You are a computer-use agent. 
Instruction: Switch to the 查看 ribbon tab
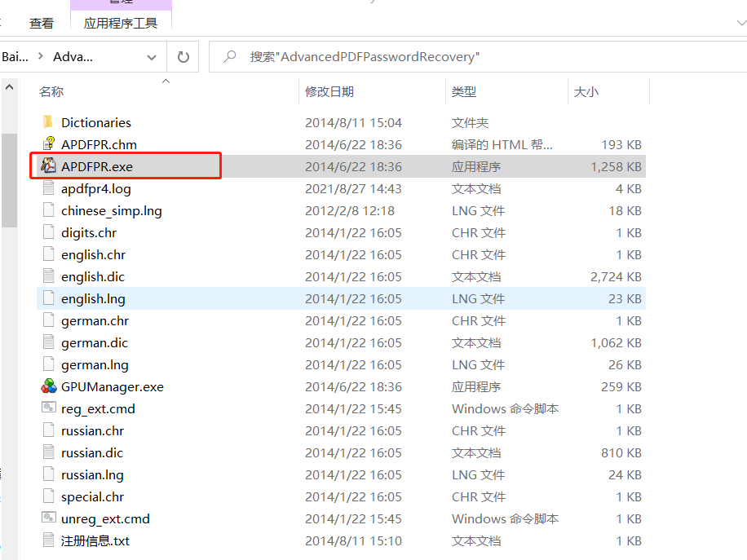[42, 23]
